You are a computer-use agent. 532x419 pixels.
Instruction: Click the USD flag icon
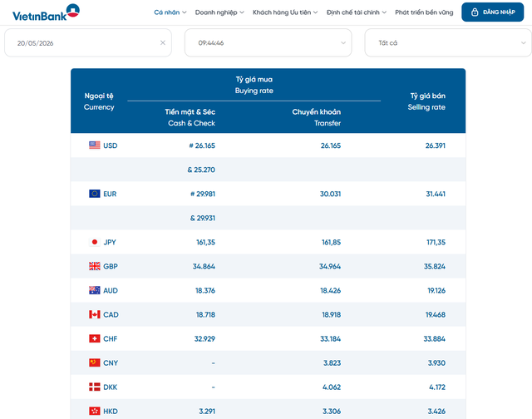[94, 145]
